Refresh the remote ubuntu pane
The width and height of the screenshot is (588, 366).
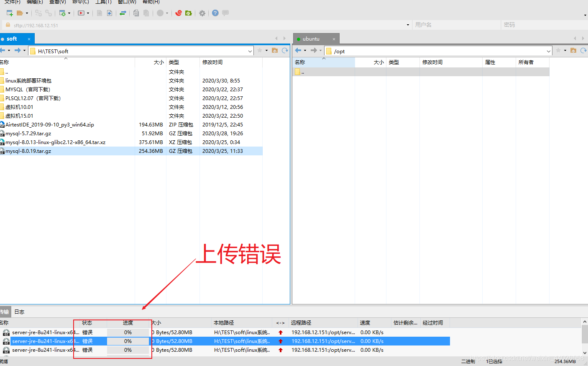[x=584, y=50]
